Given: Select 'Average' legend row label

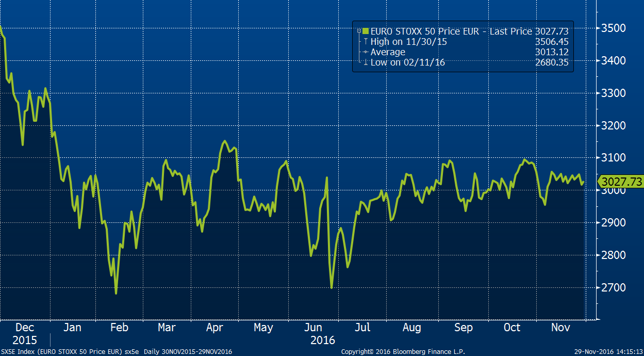Looking at the screenshot, I should (388, 52).
